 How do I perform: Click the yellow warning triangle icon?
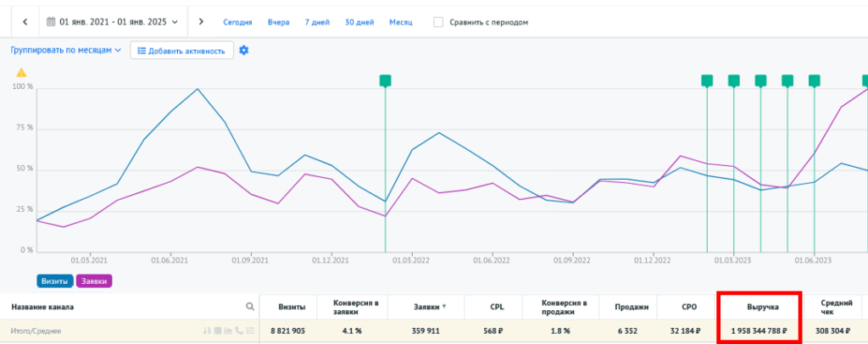point(21,73)
